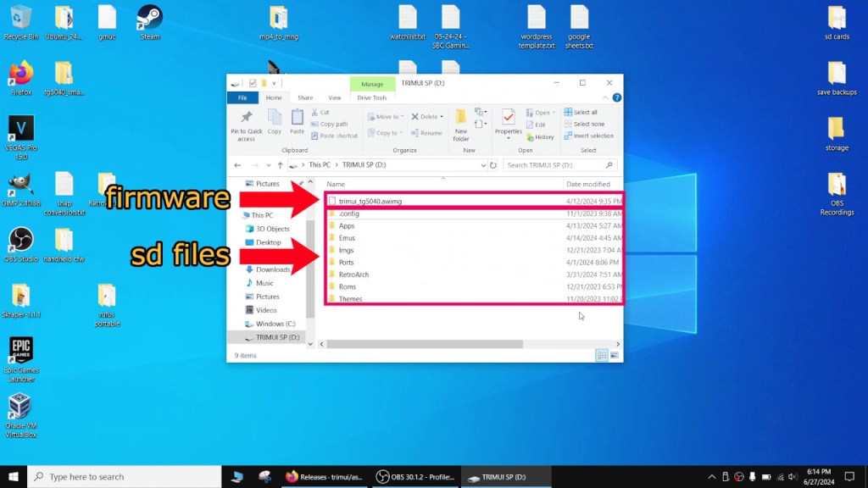
Task: Collapse the ribbon with the chevron
Action: pos(605,98)
